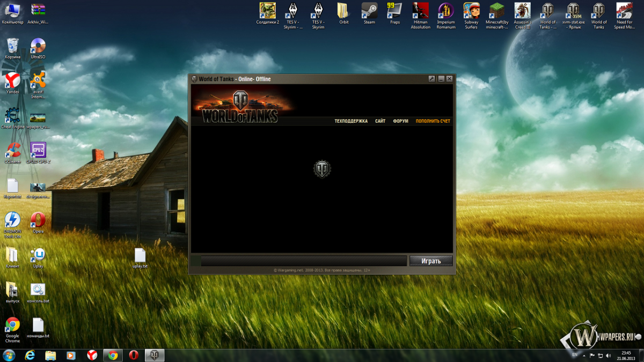This screenshot has width=644, height=362.
Task: Select the Солдатики 2 game shortcut
Action: (267, 13)
